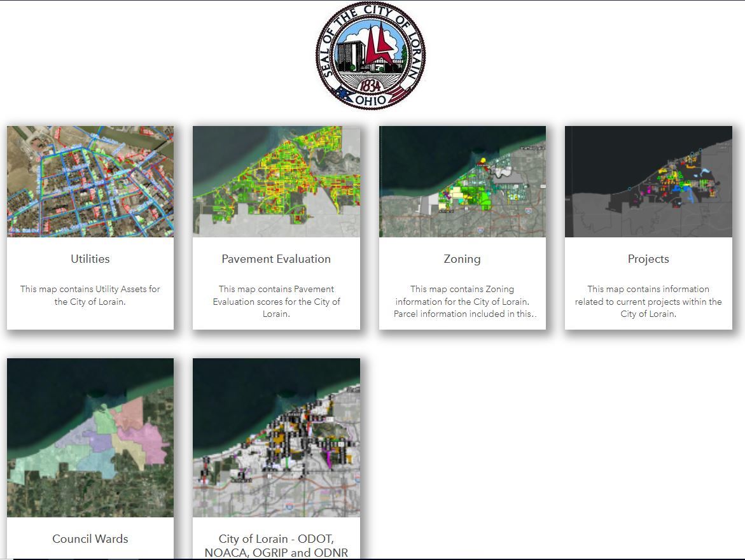Open the ODOT, NOACA, OGRIP map thumbnail
Viewport: 745px width, 560px height.
276,437
